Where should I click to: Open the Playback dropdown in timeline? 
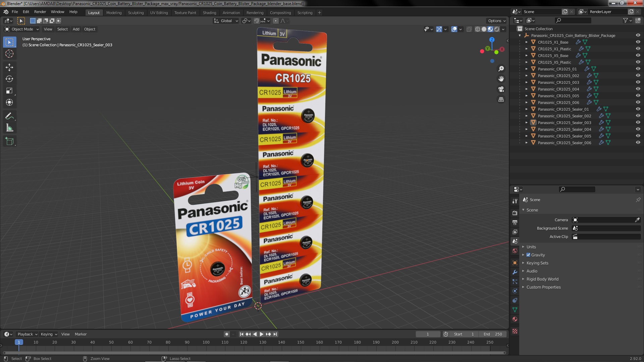coord(27,334)
